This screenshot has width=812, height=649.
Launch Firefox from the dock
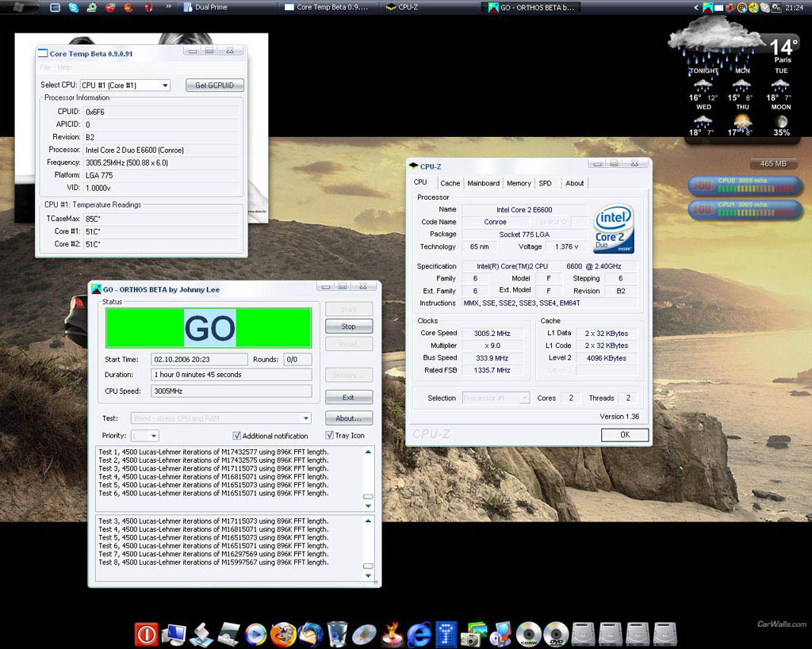(283, 634)
